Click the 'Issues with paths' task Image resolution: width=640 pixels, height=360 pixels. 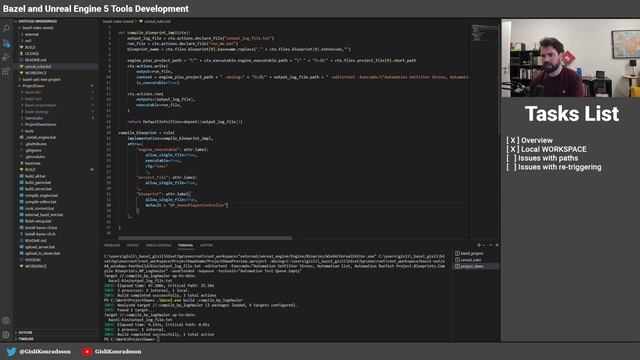pos(542,158)
